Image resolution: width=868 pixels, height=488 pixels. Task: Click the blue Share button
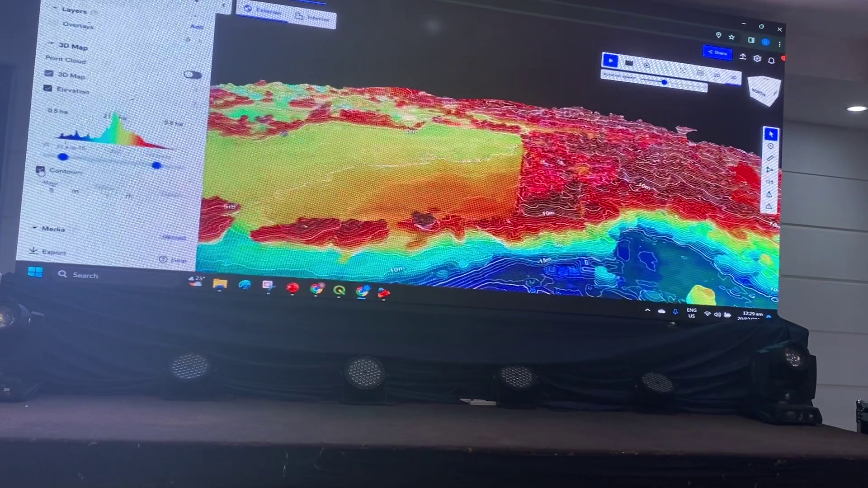click(717, 53)
